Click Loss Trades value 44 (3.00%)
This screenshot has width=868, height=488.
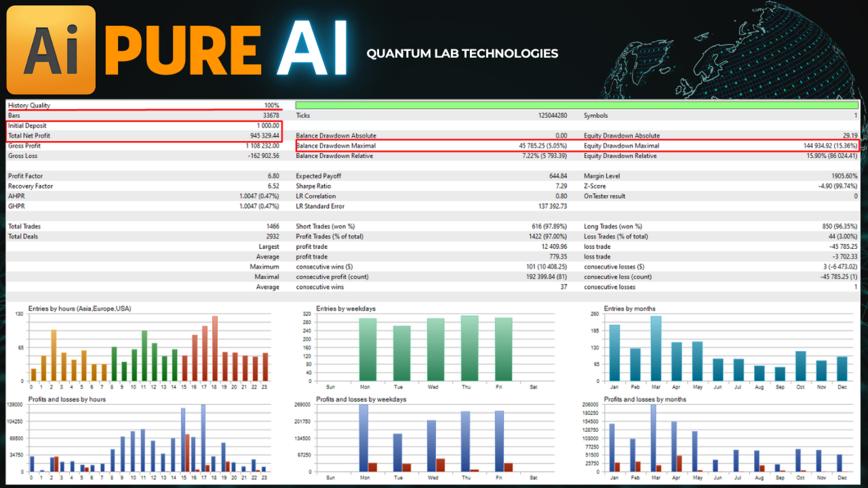point(843,237)
